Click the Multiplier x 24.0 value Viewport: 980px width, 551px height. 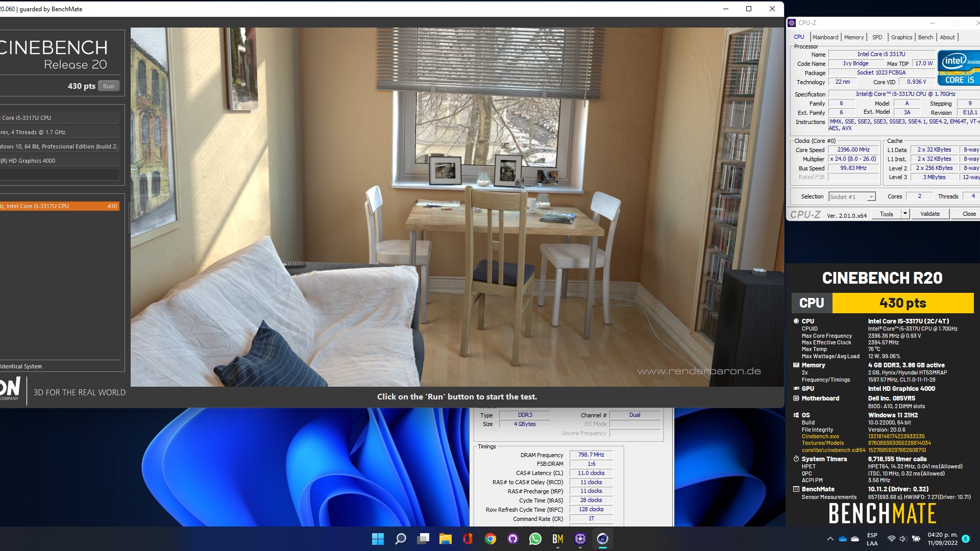coord(853,159)
